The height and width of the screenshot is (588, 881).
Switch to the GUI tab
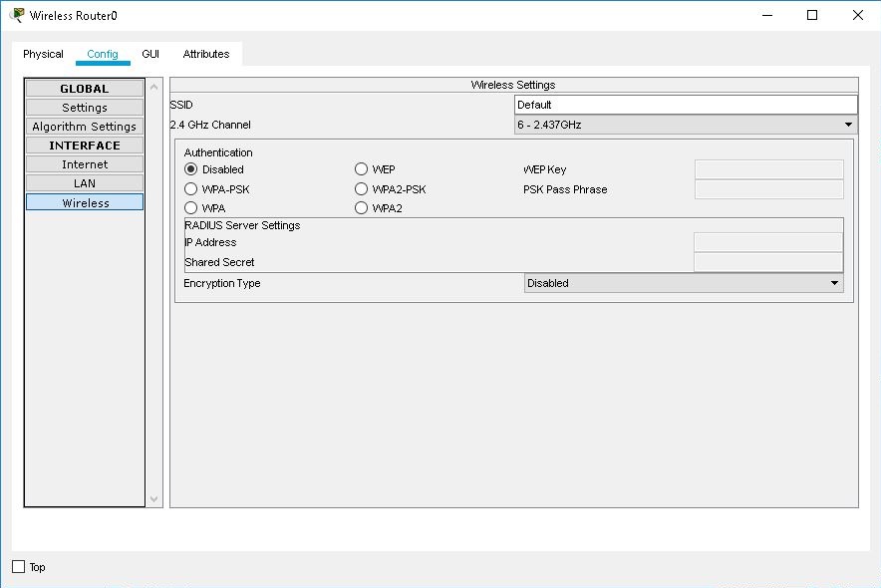[x=150, y=54]
